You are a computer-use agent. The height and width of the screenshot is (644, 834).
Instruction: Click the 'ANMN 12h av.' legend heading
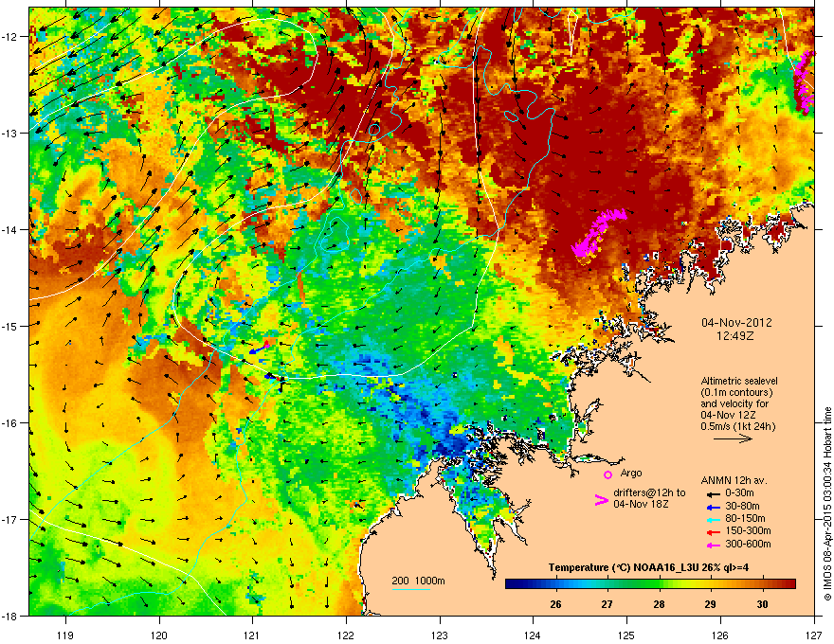[x=734, y=481]
